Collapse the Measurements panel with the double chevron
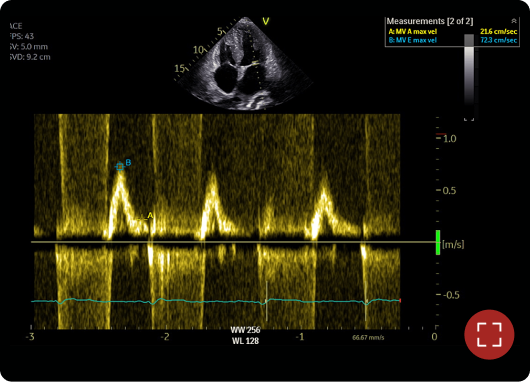Screen dimensions: 530x382 514,21
